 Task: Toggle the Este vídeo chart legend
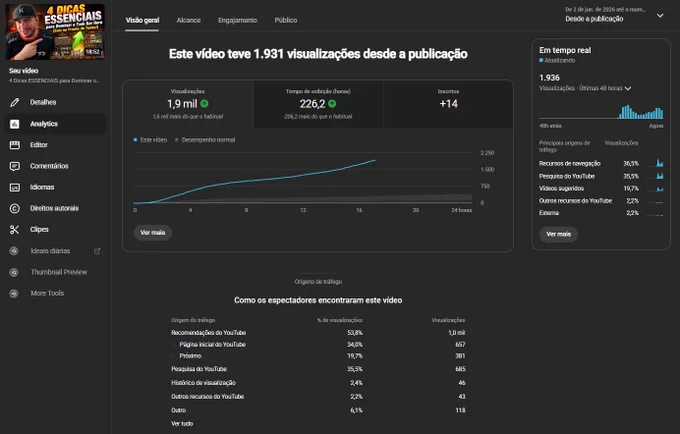pos(150,140)
